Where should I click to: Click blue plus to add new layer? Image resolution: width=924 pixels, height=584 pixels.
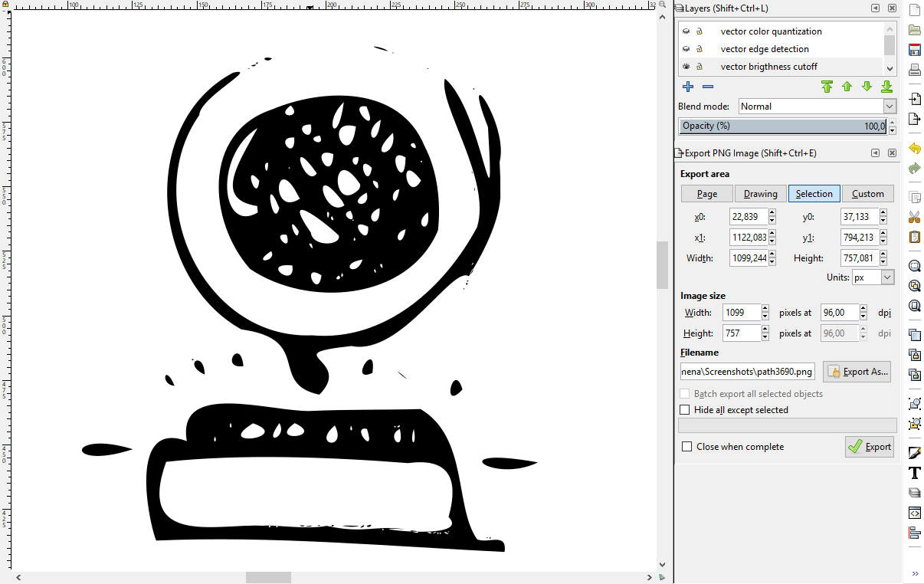688,87
